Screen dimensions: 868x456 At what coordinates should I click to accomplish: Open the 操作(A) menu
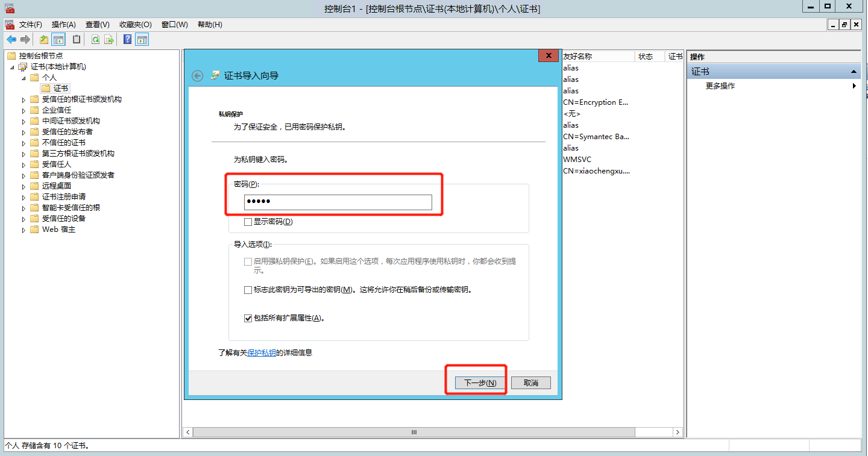click(64, 25)
